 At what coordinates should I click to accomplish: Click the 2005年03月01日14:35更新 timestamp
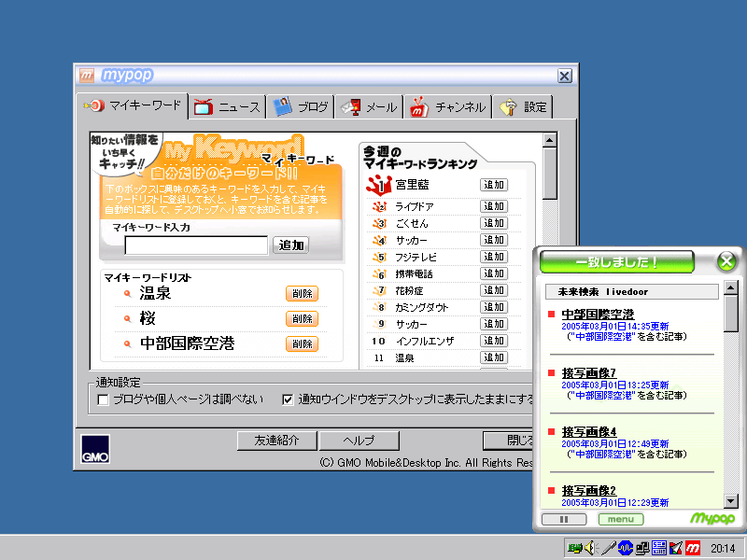pos(615,327)
